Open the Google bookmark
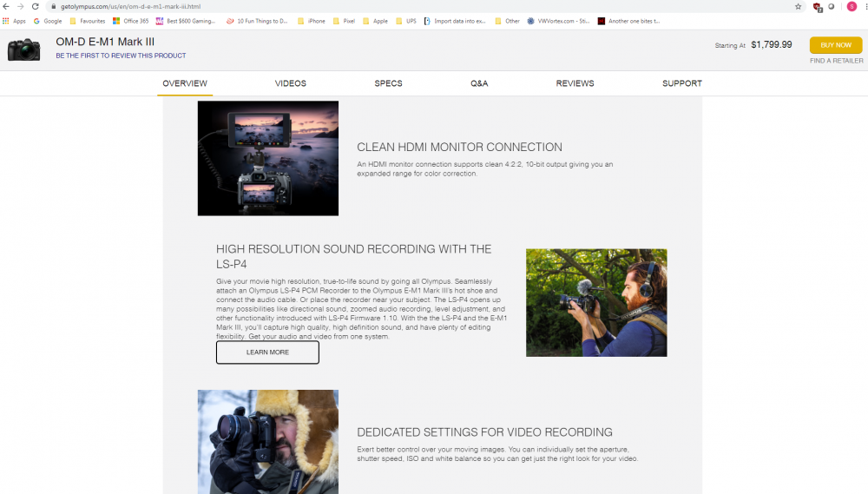The image size is (868, 494). [48, 21]
